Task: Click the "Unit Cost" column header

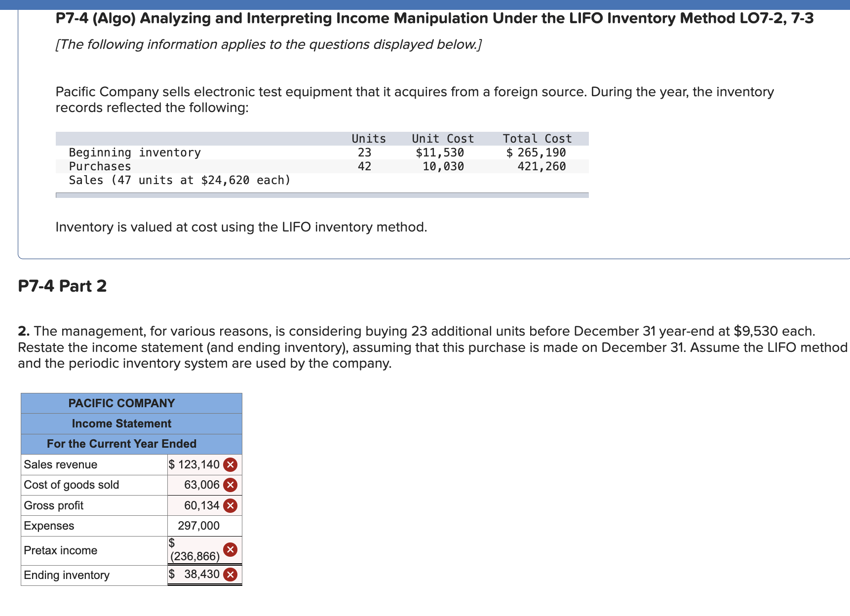Action: [443, 139]
